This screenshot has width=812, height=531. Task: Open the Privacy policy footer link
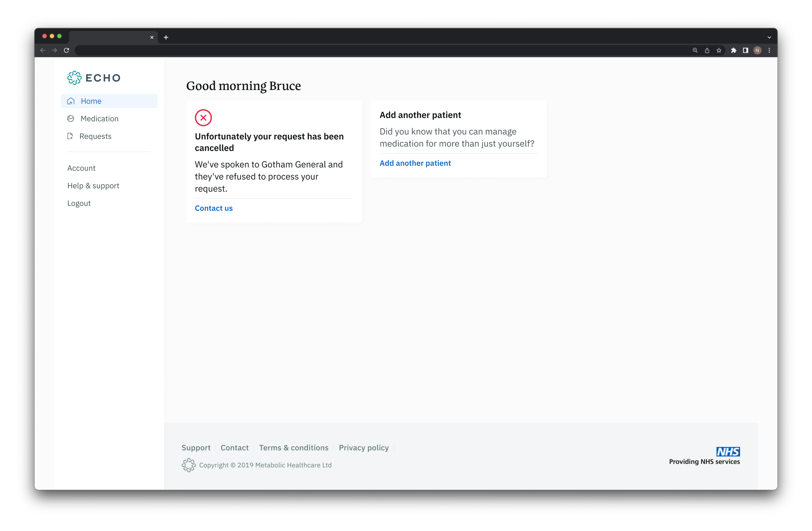(x=364, y=448)
